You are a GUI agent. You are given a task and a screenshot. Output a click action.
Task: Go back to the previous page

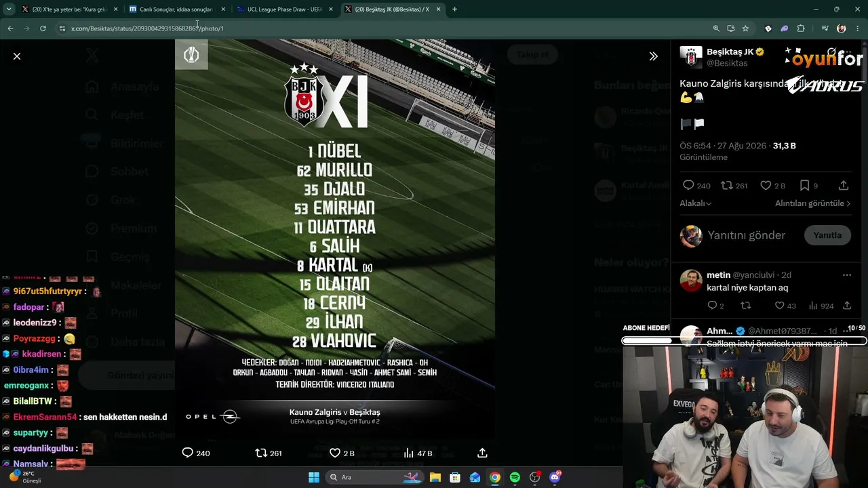coord(10,28)
